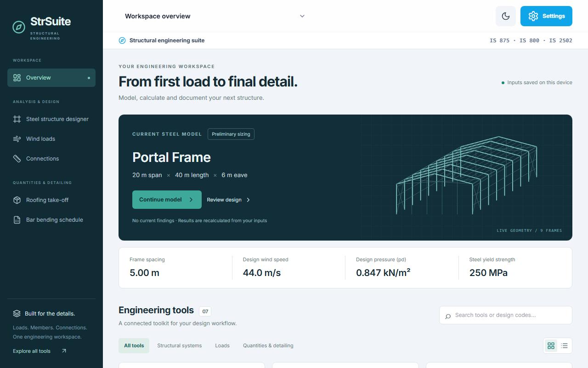Open Roofing take-off in sidebar

pos(51,200)
